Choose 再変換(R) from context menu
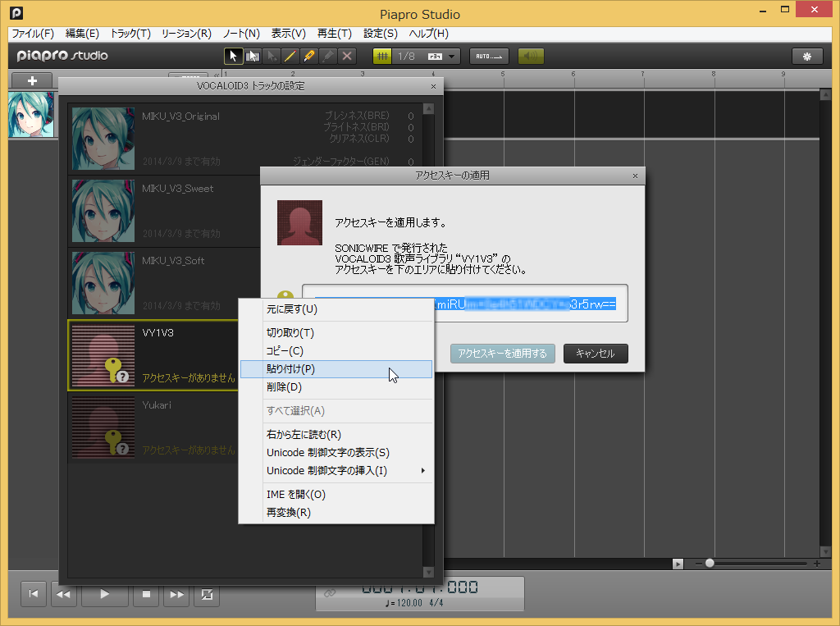This screenshot has height=626, width=840. coord(336,513)
